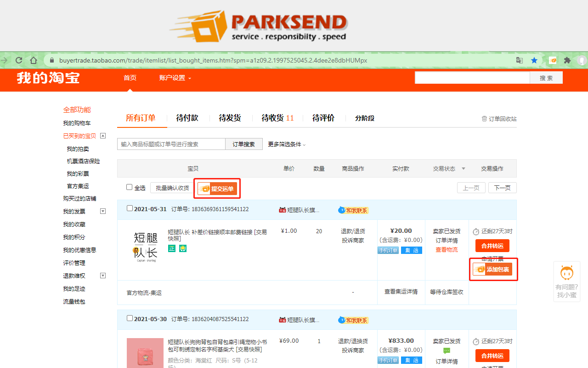Screen dimensions: 588x368
Task: Click green message icon under 卖家已发货 second order
Action: (x=447, y=351)
